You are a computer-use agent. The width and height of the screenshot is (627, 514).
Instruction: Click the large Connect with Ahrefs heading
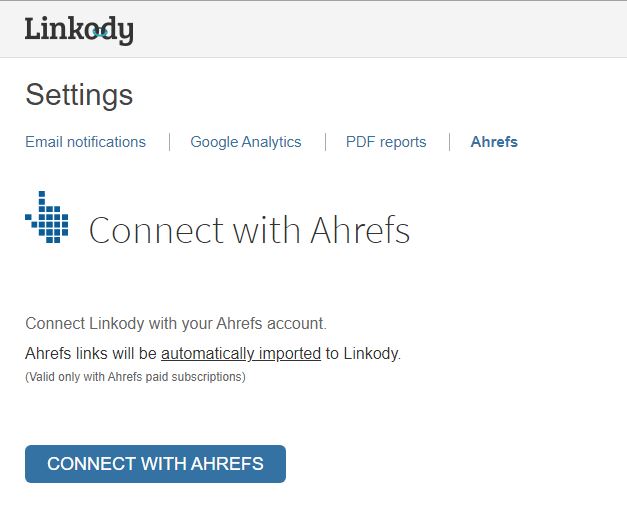pyautogui.click(x=249, y=230)
